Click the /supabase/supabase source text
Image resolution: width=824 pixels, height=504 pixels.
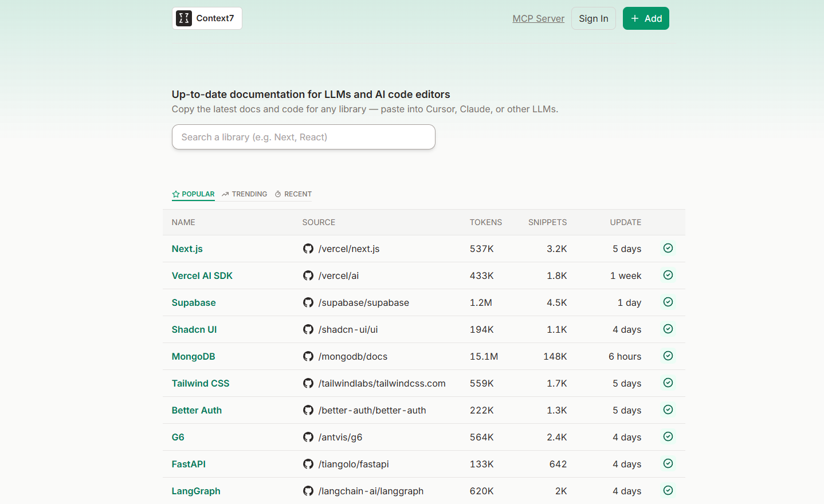click(x=364, y=302)
